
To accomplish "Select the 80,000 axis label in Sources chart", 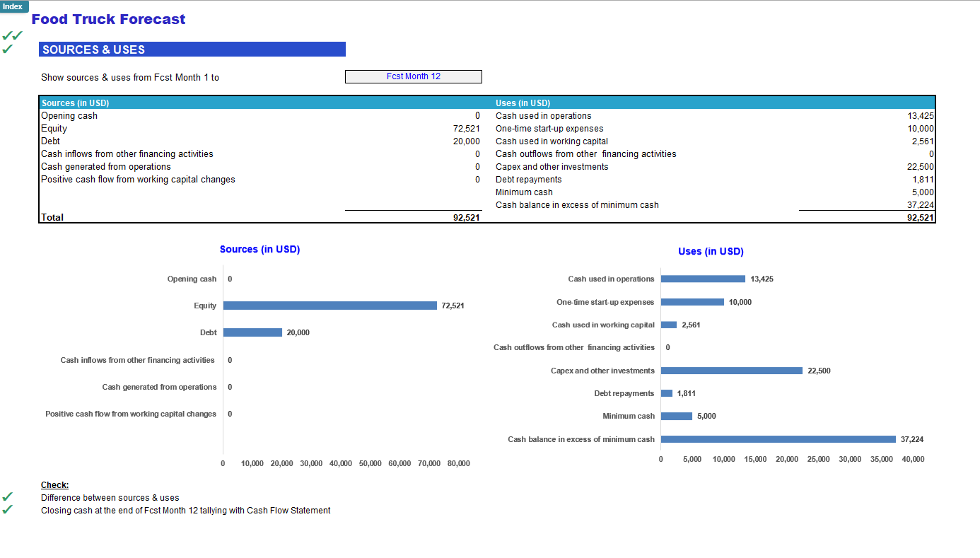I will [x=458, y=463].
